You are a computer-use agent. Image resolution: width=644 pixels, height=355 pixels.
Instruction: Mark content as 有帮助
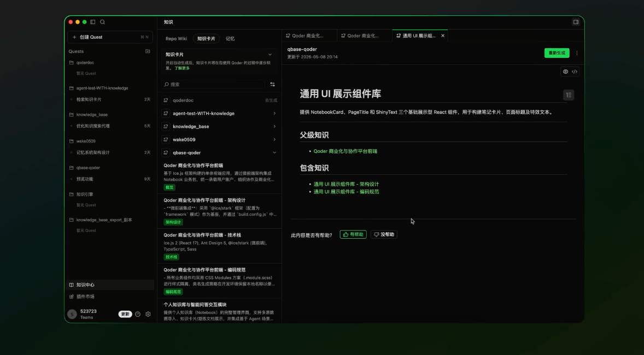pos(353,234)
